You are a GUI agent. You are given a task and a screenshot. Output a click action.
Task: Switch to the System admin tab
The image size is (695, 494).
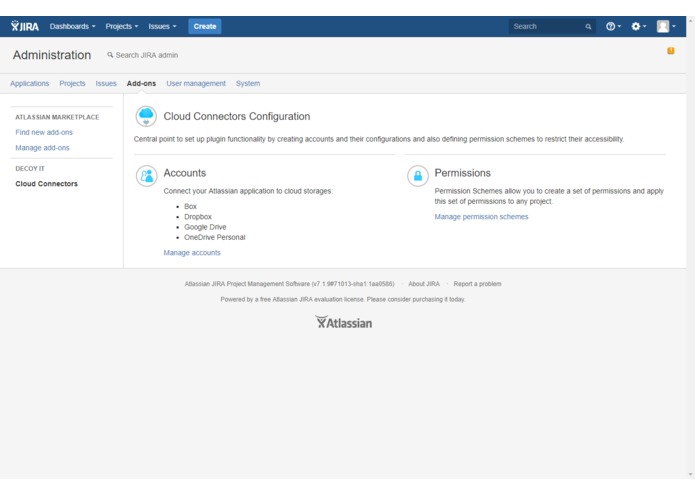[x=248, y=84]
